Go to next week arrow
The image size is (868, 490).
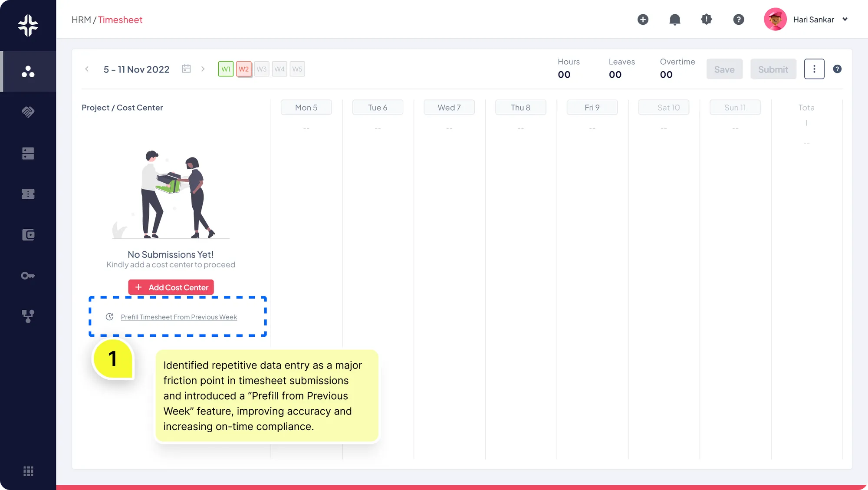(203, 69)
